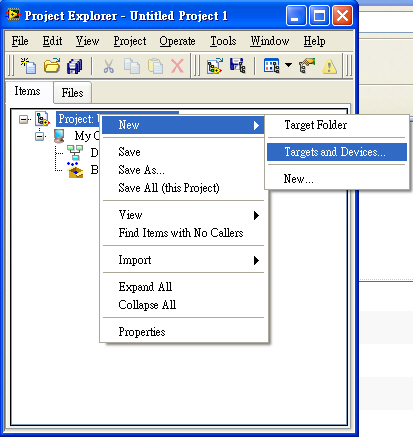Click the Build Specifications box icon
The height and width of the screenshot is (438, 413).
75,170
